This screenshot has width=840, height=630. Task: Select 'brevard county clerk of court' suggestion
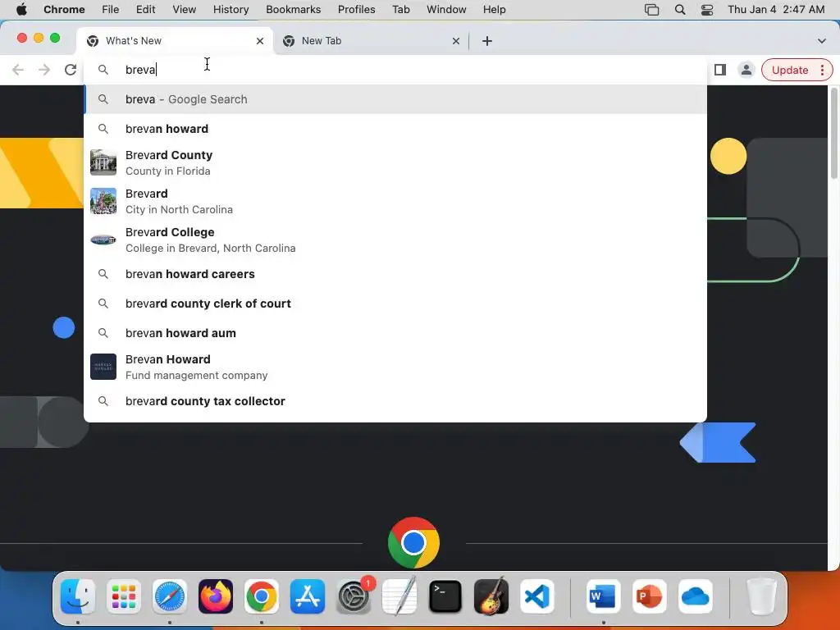coord(395,304)
